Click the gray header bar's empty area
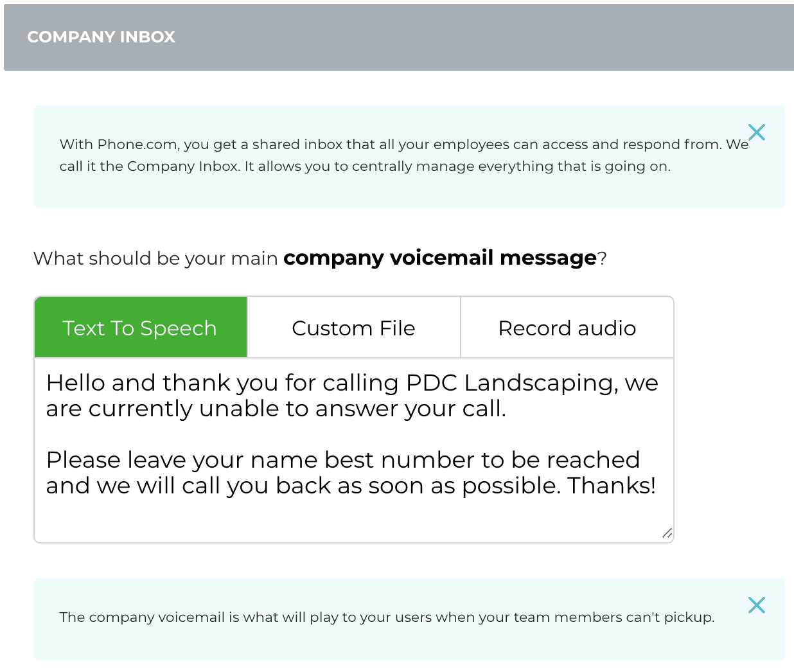 click(482, 37)
